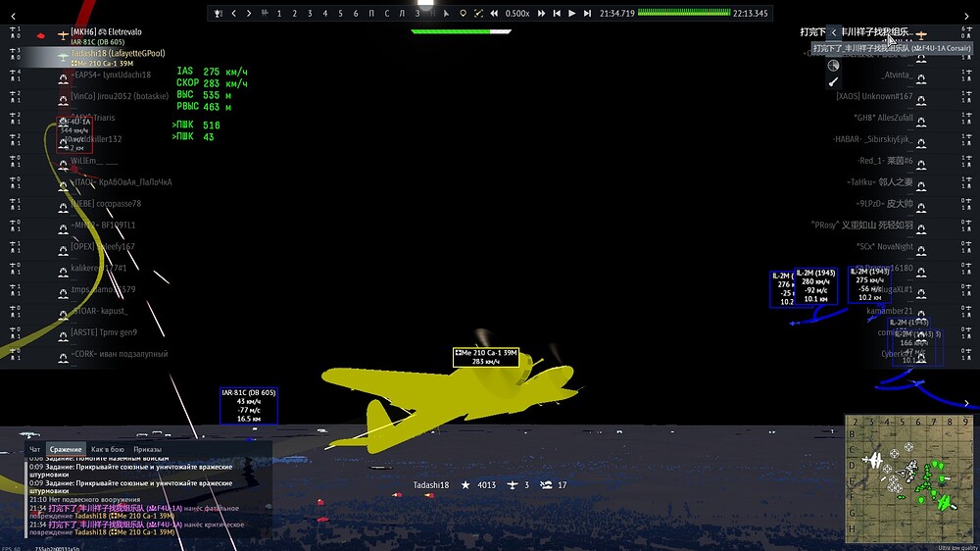Image resolution: width=980 pixels, height=551 pixels.
Task: Select camera preset 2
Action: (x=294, y=13)
